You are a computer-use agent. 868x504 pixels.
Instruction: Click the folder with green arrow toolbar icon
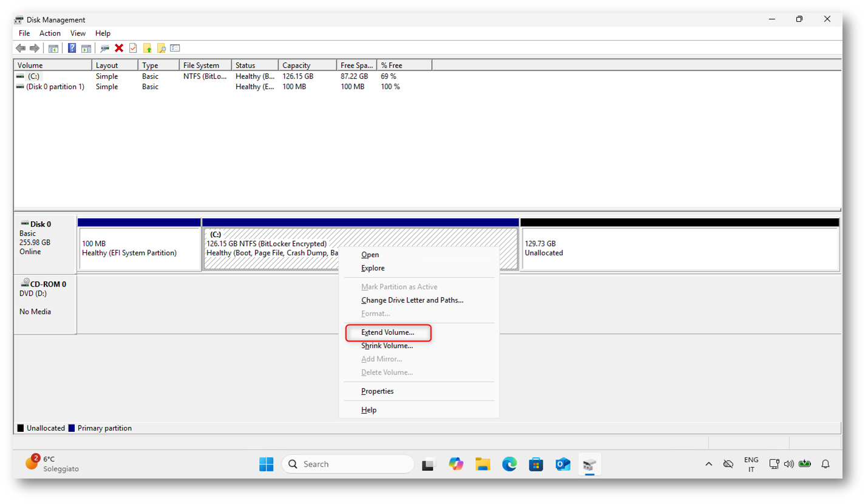(147, 49)
